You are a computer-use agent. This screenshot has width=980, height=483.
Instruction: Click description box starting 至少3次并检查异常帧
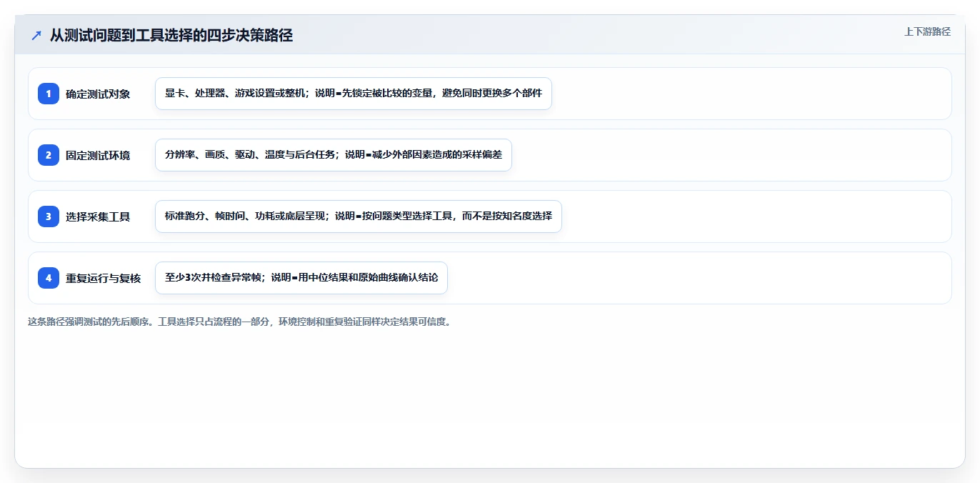tap(301, 278)
